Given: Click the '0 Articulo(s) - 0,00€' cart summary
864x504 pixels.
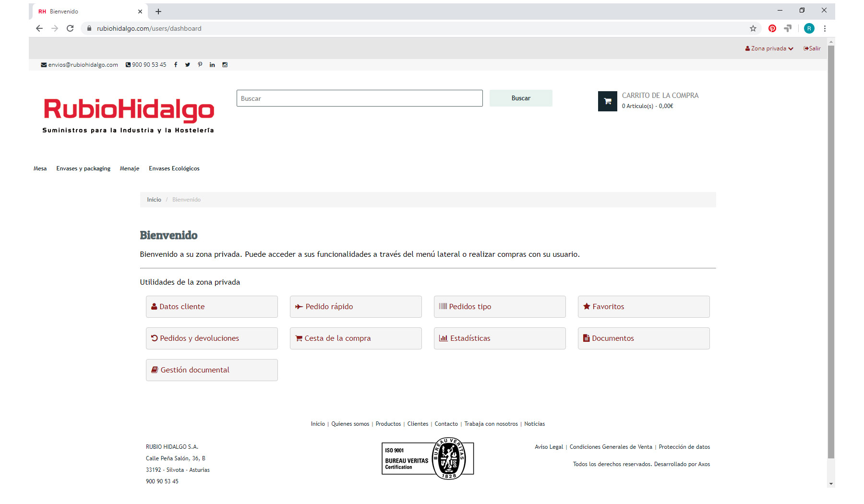Looking at the screenshot, I should [x=648, y=106].
